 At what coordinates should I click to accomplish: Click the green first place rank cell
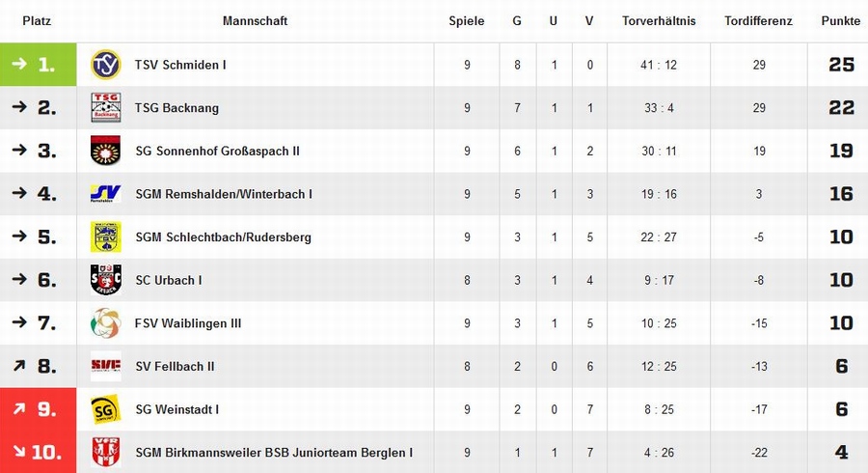click(39, 65)
